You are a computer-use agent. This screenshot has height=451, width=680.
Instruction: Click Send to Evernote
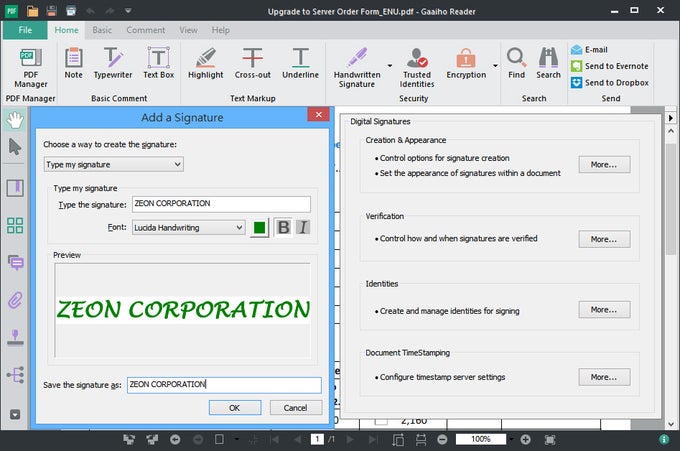[609, 66]
